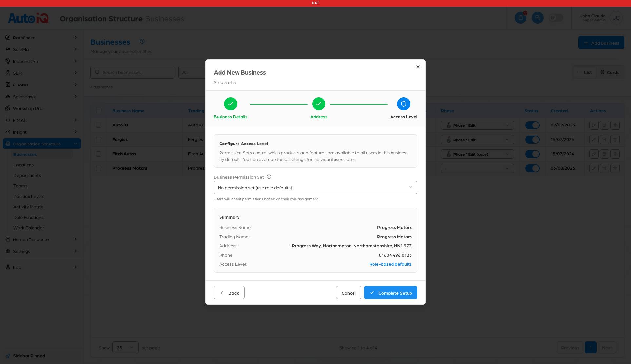Open Phase 1 Edit (copy) dropdown

(477, 154)
